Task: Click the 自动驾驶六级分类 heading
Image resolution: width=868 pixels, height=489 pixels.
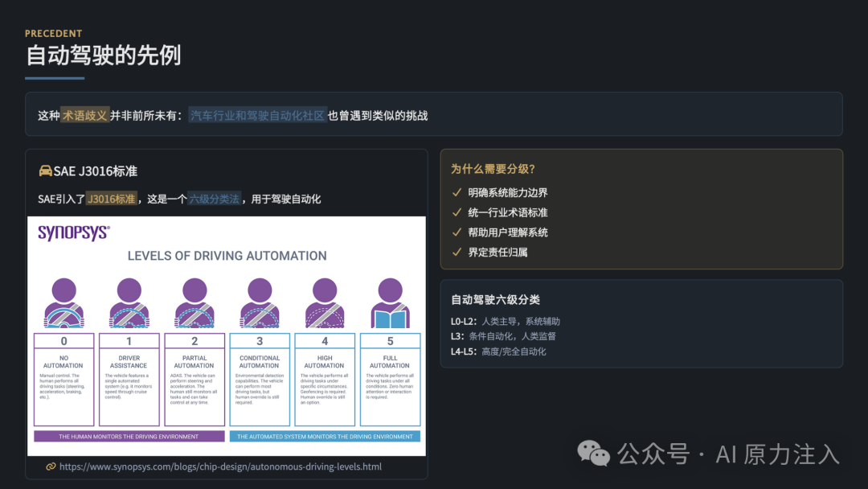Action: tap(495, 300)
